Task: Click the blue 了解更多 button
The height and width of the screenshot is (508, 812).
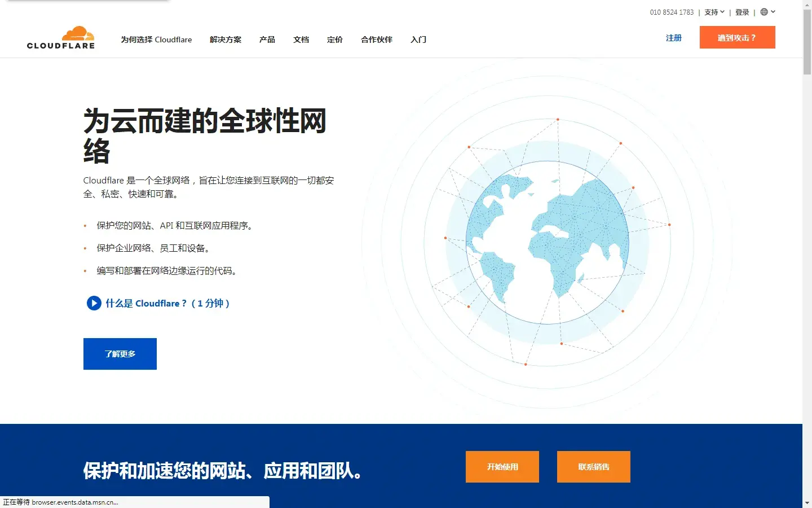Action: pyautogui.click(x=120, y=354)
